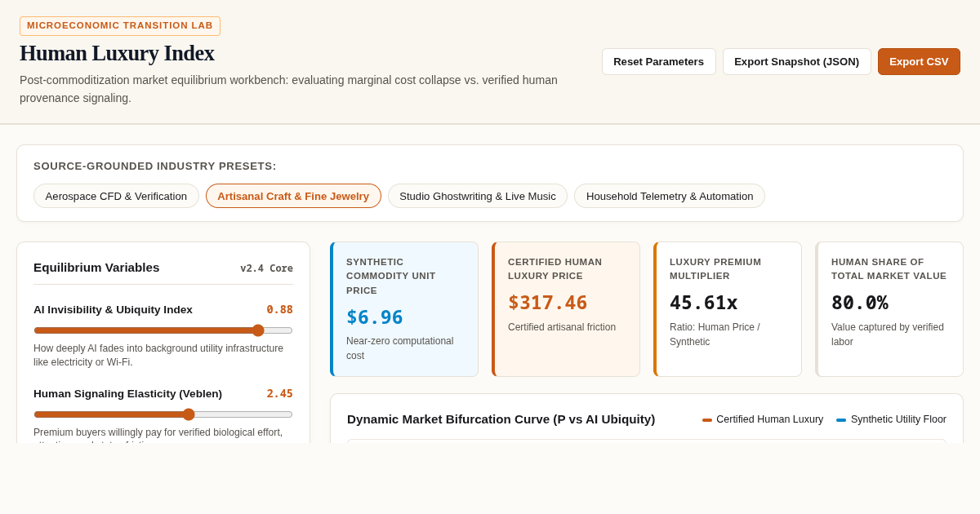Image resolution: width=980 pixels, height=514 pixels.
Task: Click the 2.45 elasticity value
Action: 279,393
